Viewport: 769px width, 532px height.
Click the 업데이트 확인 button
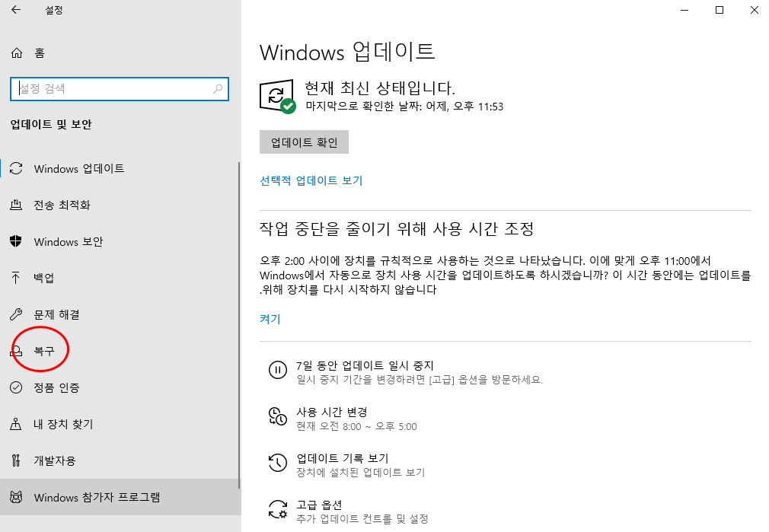(x=304, y=142)
